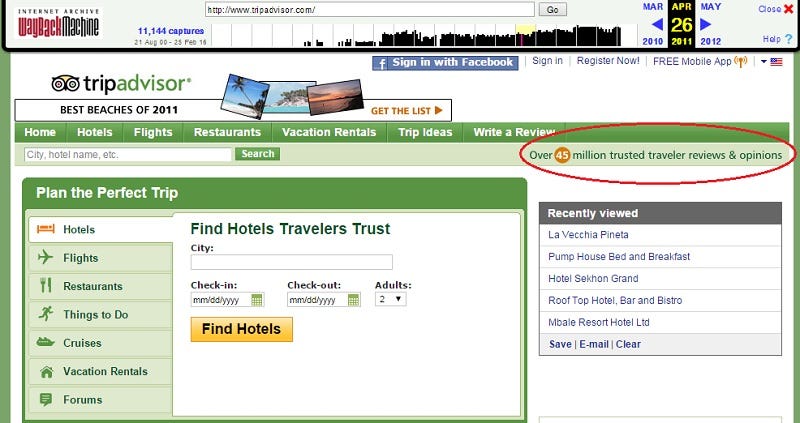This screenshot has width=800, height=423.
Task: Click the yellow Find Hotels button
Action: [242, 329]
